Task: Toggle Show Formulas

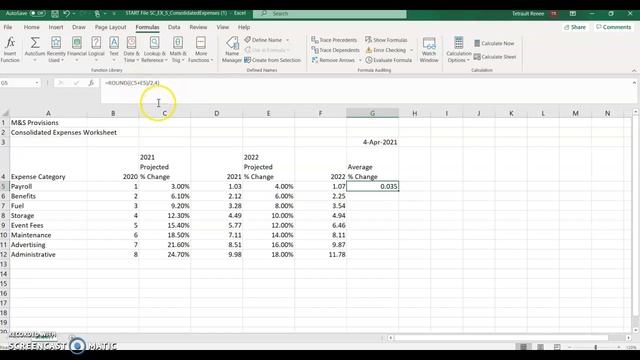Action: [386, 40]
